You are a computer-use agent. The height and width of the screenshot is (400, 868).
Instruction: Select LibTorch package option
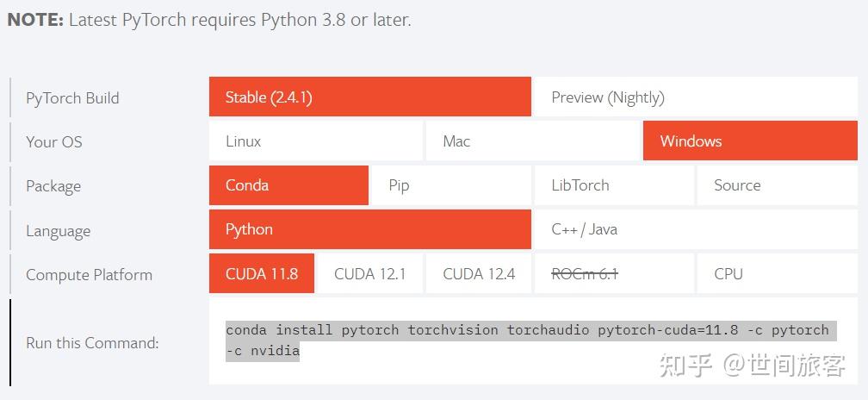(x=613, y=185)
